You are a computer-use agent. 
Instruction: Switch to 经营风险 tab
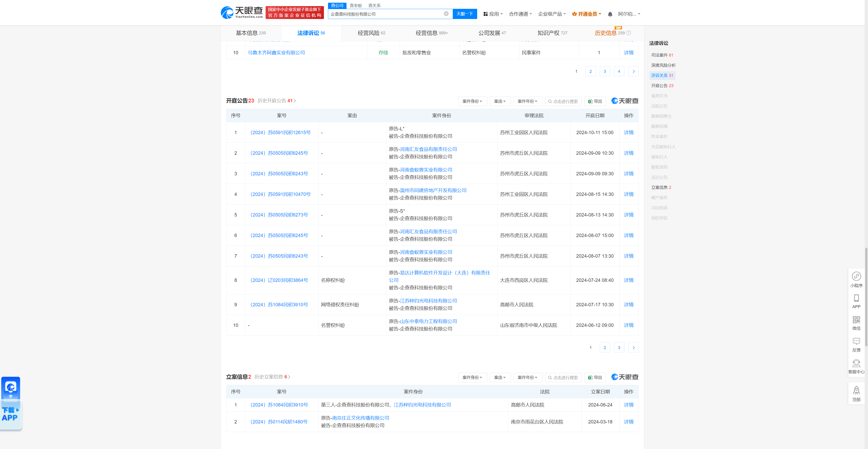pyautogui.click(x=371, y=33)
